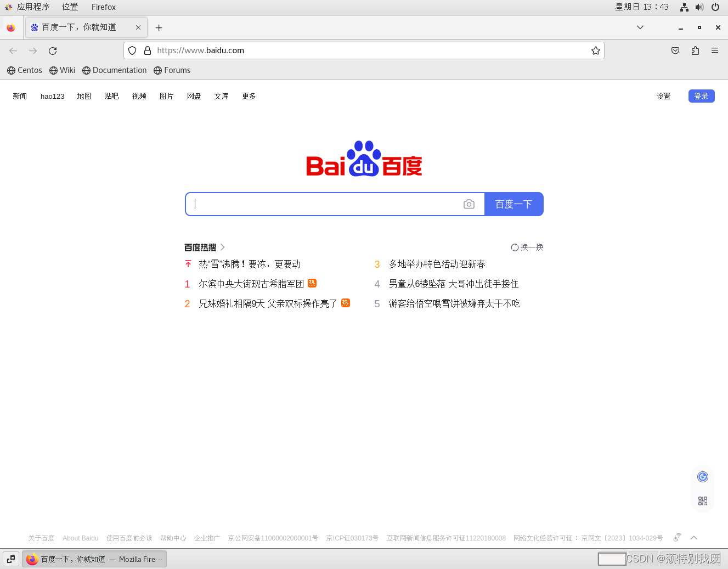Open hot search 多地举办特色活动迎新春

point(437,264)
